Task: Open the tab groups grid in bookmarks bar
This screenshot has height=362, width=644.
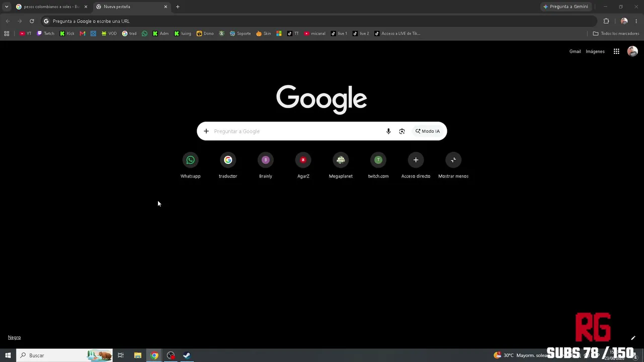Action: coord(7,34)
